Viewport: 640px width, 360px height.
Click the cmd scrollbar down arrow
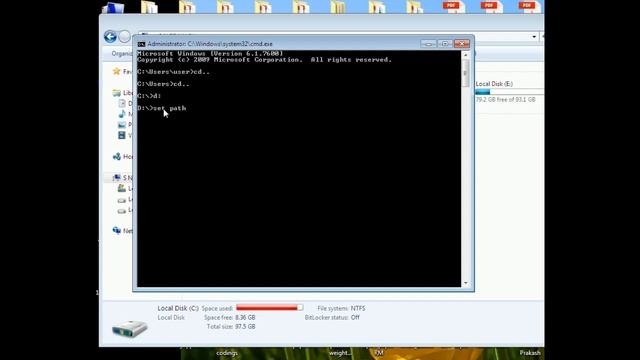coord(466,283)
